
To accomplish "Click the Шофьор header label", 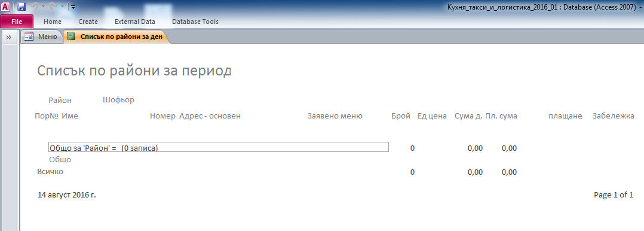I will pyautogui.click(x=119, y=100).
